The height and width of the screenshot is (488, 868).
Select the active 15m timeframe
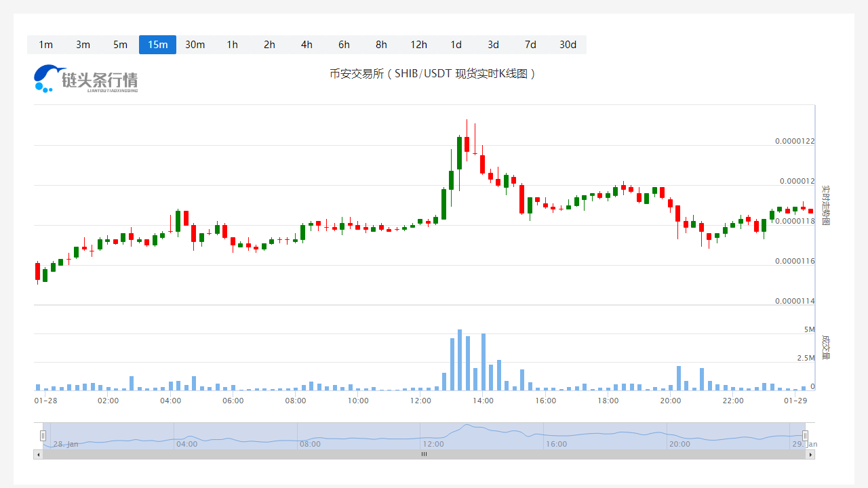click(x=157, y=45)
